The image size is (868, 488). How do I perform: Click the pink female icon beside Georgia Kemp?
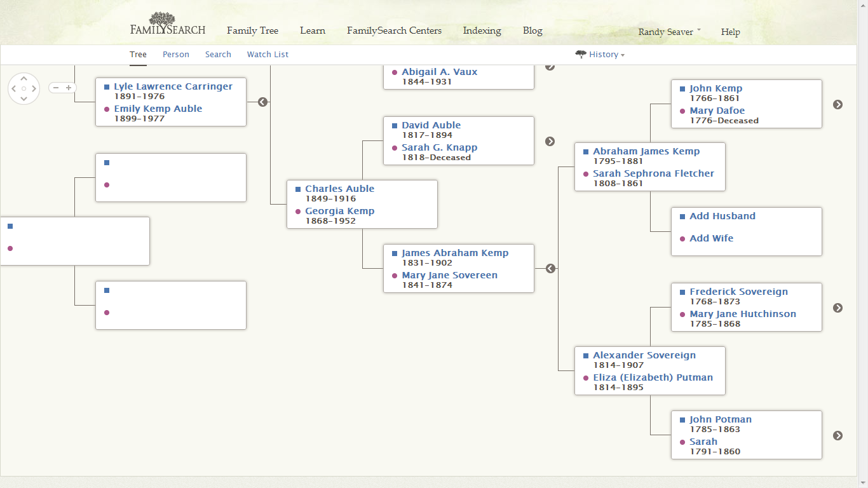[297, 211]
